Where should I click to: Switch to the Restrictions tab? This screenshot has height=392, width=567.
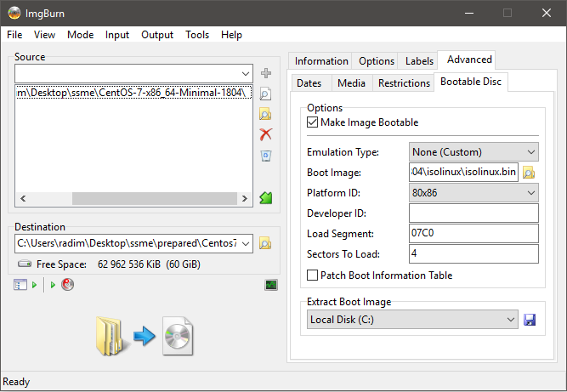pos(404,83)
